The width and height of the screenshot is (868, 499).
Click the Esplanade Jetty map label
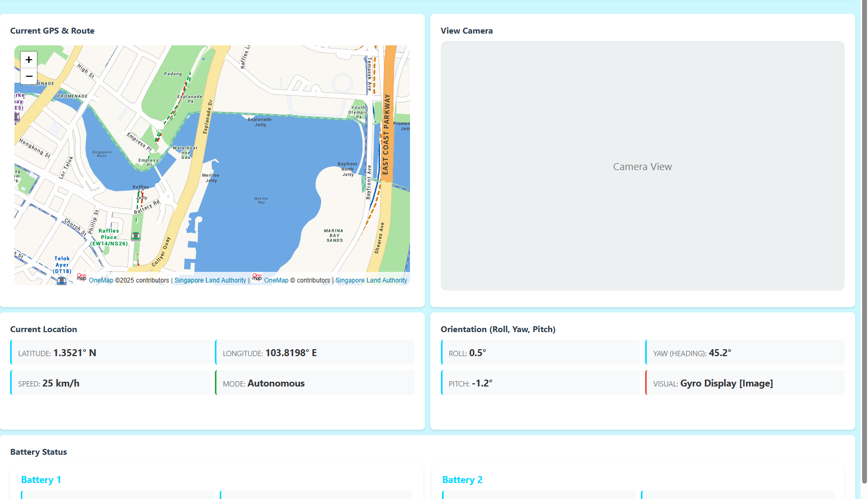260,122
